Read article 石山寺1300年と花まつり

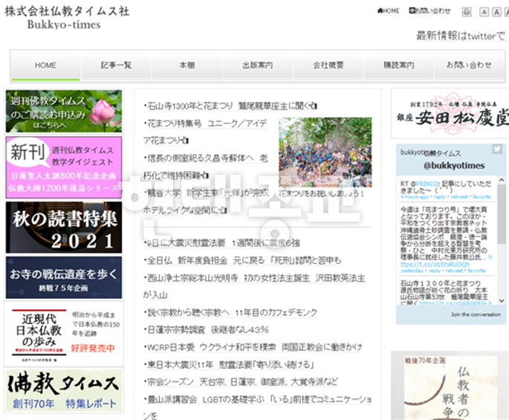(227, 106)
